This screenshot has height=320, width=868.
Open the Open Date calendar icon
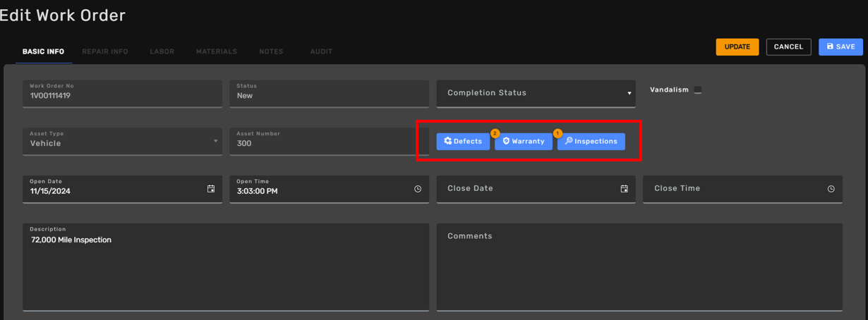211,189
